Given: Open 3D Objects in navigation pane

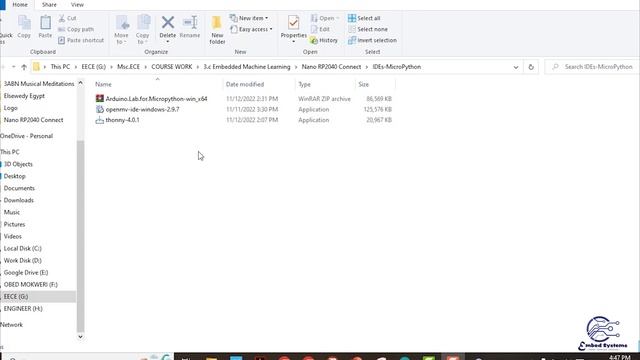Looking at the screenshot, I should tap(18, 164).
